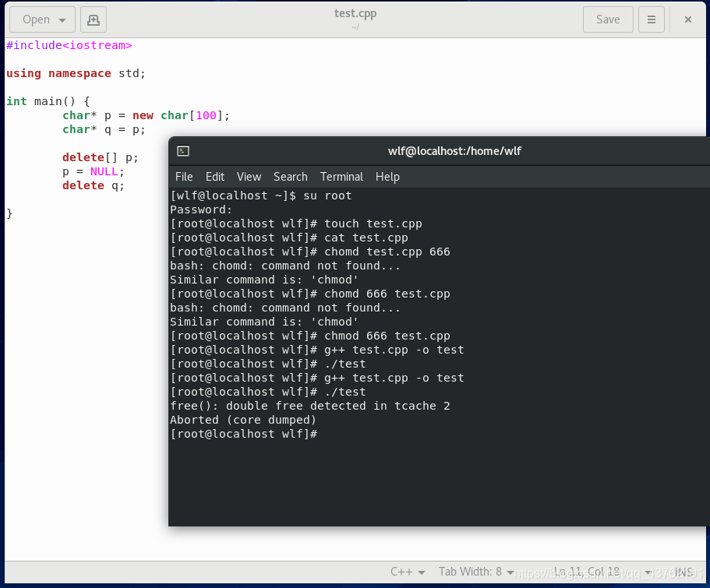
Task: Open the terminal View menu
Action: point(249,177)
